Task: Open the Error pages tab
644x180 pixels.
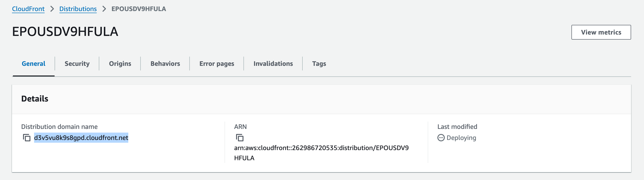Action: click(x=217, y=64)
